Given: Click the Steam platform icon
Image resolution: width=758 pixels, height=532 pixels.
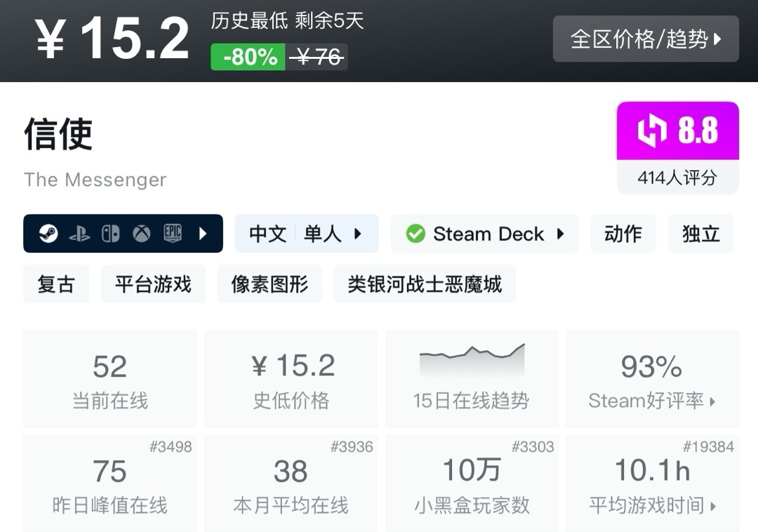Looking at the screenshot, I should tap(48, 234).
